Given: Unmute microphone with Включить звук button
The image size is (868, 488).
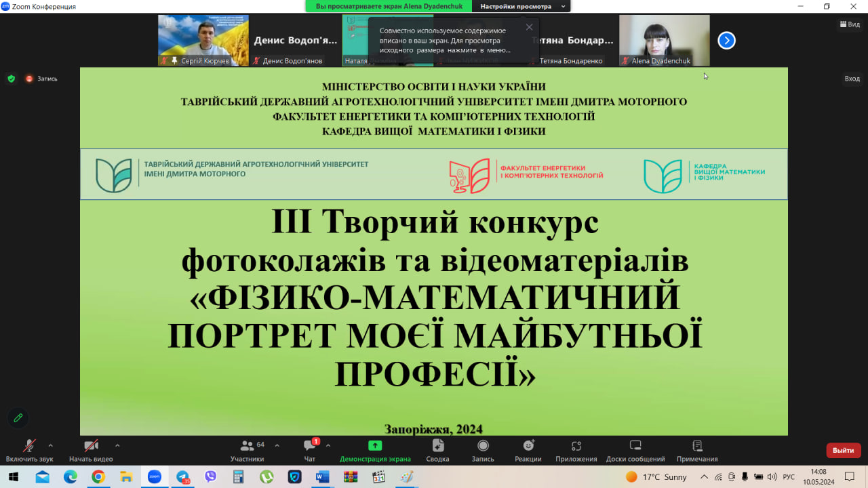Looking at the screenshot, I should [29, 451].
